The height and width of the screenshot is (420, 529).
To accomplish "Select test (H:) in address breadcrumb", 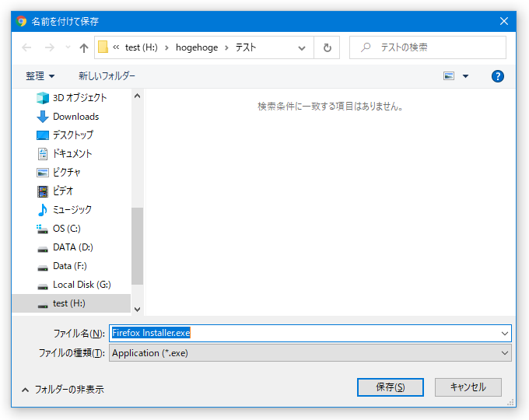I will click(142, 47).
